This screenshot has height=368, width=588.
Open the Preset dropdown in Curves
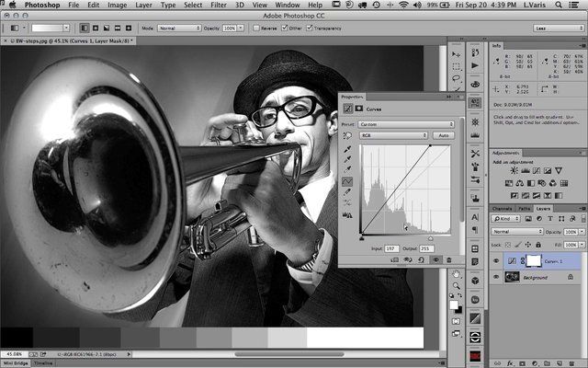(x=408, y=123)
